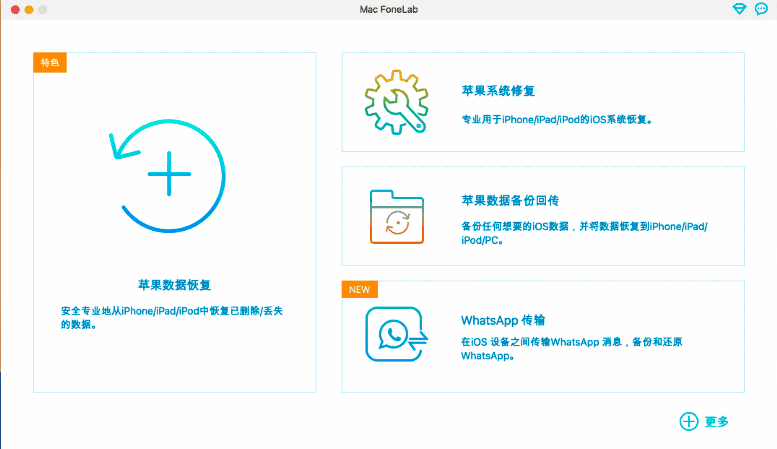Open WhatsApp 传输 heading
This screenshot has height=449, width=777.
coord(503,320)
